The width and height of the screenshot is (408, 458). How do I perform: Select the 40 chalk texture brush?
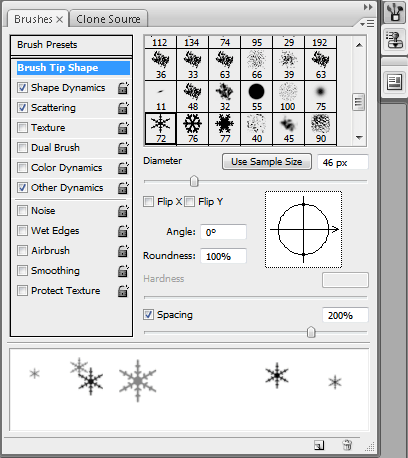(x=257, y=129)
